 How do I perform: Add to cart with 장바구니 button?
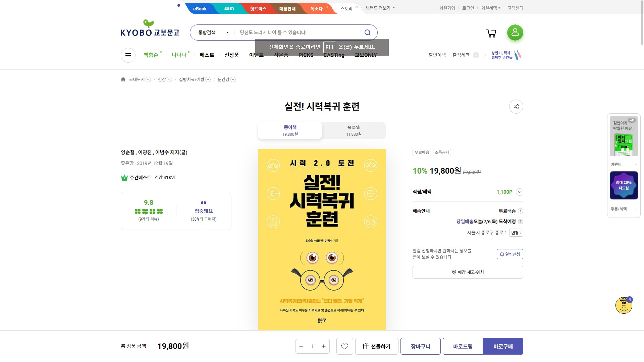(x=420, y=346)
